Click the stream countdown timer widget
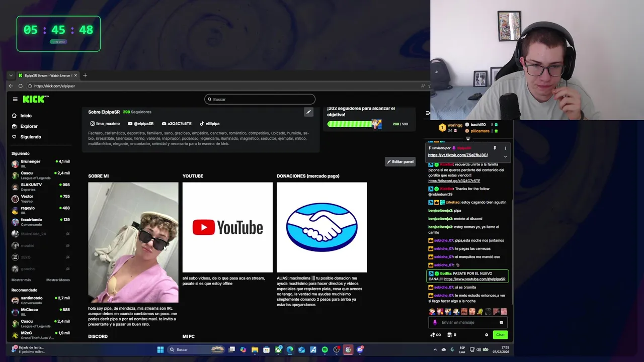Viewport: 644px width, 362px height. [58, 34]
